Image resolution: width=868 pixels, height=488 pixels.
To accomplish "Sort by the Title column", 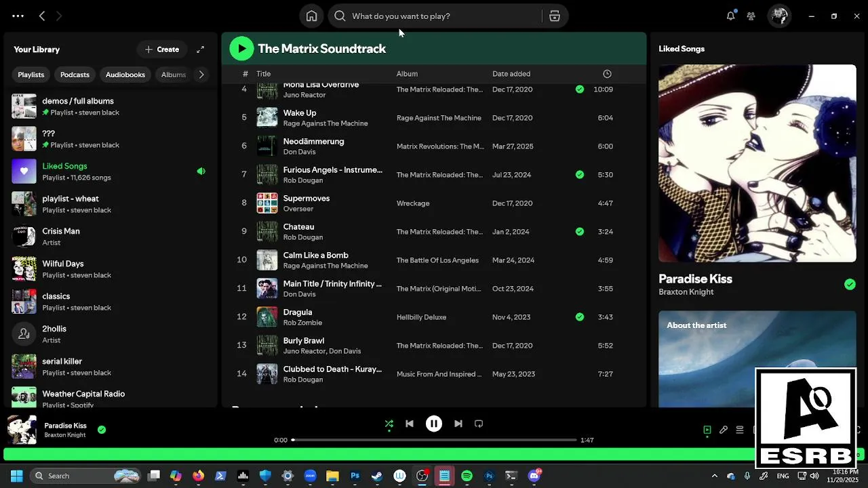I will pos(264,74).
